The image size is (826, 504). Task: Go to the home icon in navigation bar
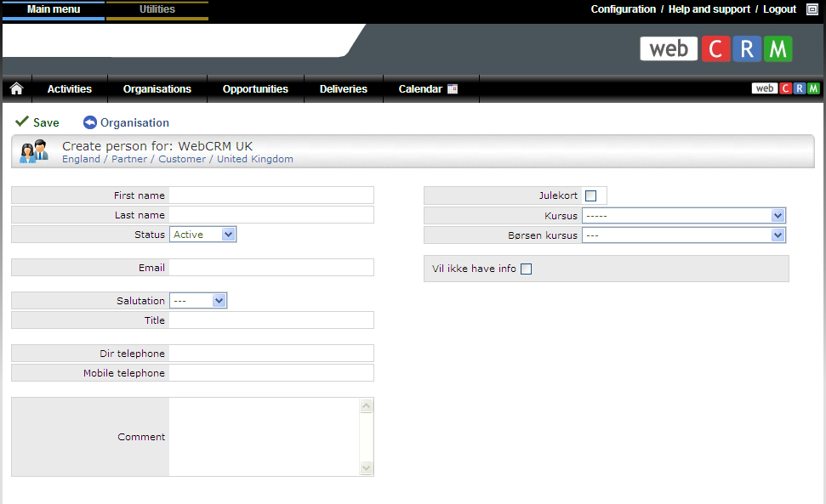[16, 89]
